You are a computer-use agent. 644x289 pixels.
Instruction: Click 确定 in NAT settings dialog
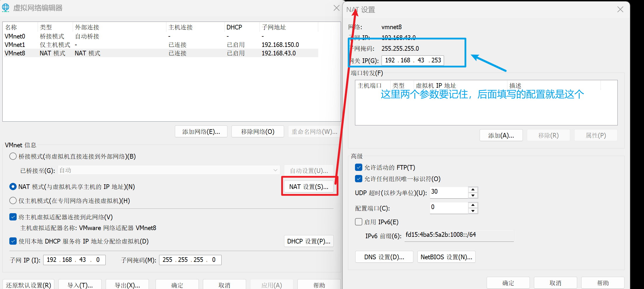[508, 283]
